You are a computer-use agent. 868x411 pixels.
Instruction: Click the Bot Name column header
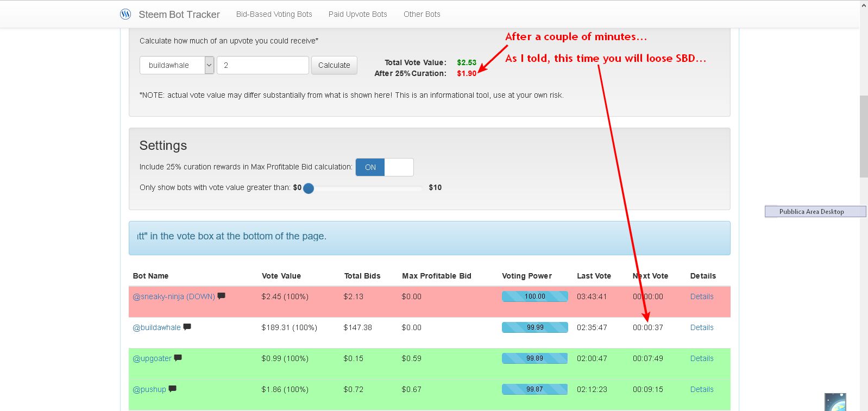150,276
